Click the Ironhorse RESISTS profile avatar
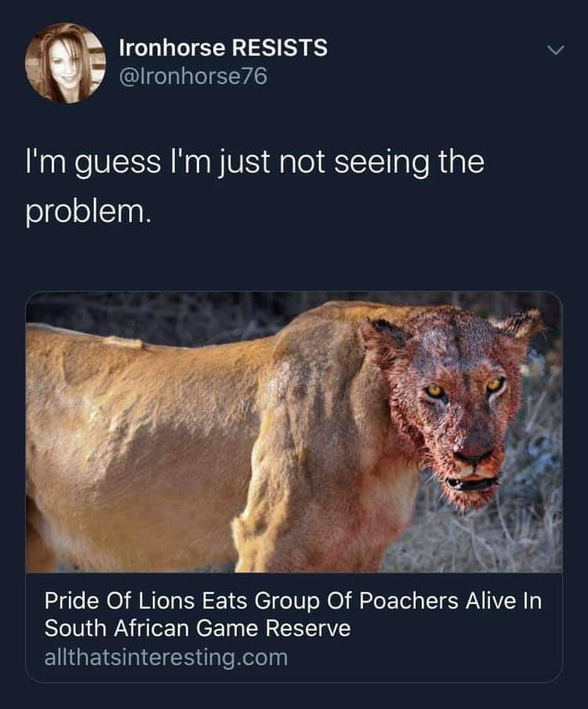 point(65,63)
